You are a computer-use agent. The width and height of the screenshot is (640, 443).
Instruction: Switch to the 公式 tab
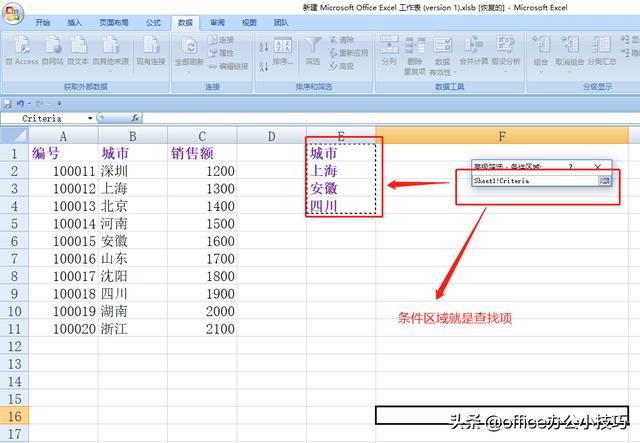pyautogui.click(x=153, y=23)
